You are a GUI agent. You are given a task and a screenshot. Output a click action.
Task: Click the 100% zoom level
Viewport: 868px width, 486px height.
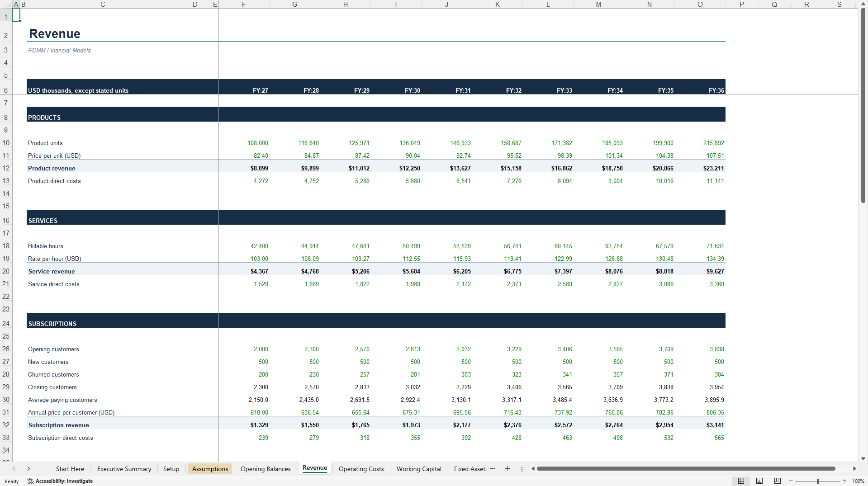click(858, 481)
